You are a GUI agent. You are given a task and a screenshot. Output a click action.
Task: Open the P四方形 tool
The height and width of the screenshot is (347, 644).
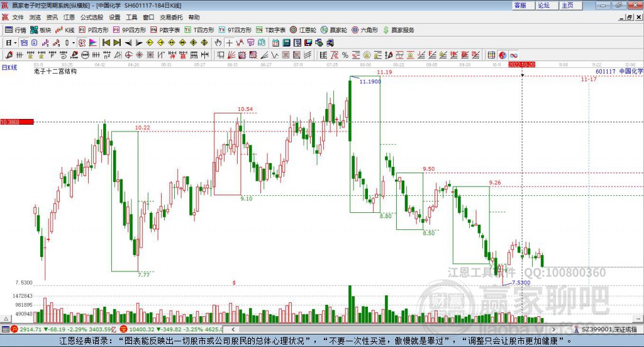coord(94,30)
